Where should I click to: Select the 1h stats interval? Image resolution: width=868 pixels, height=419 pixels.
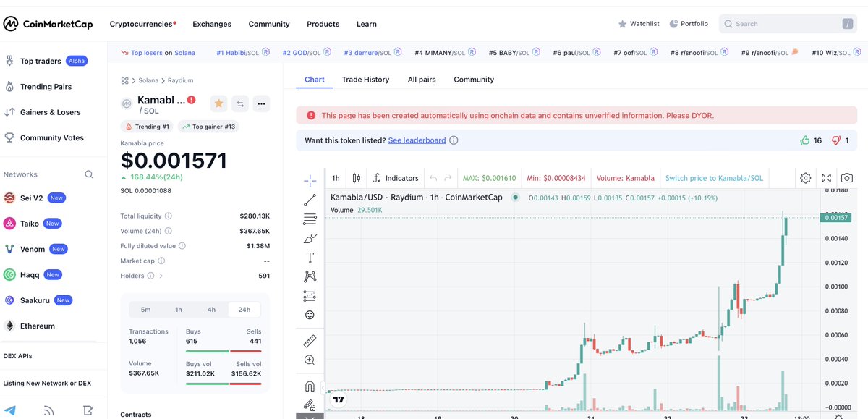click(179, 310)
